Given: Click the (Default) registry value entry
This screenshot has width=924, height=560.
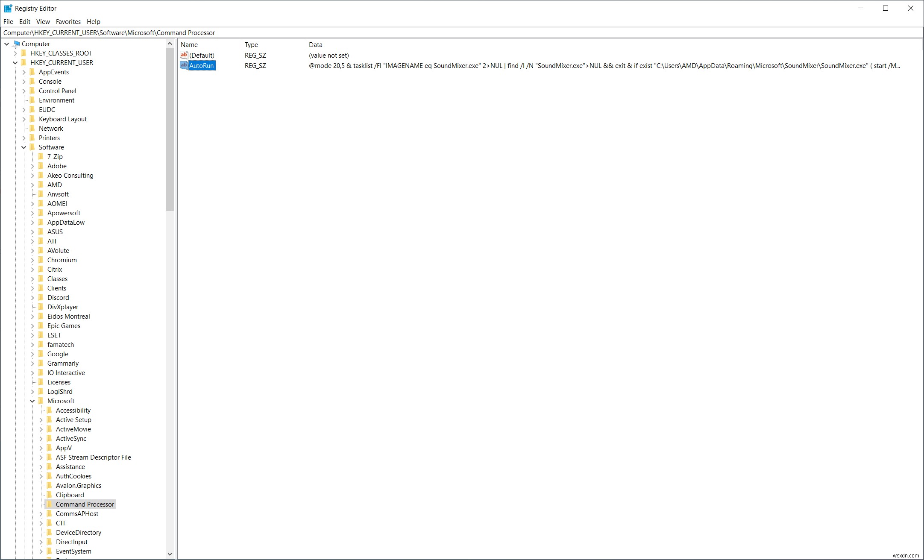Looking at the screenshot, I should pos(201,55).
